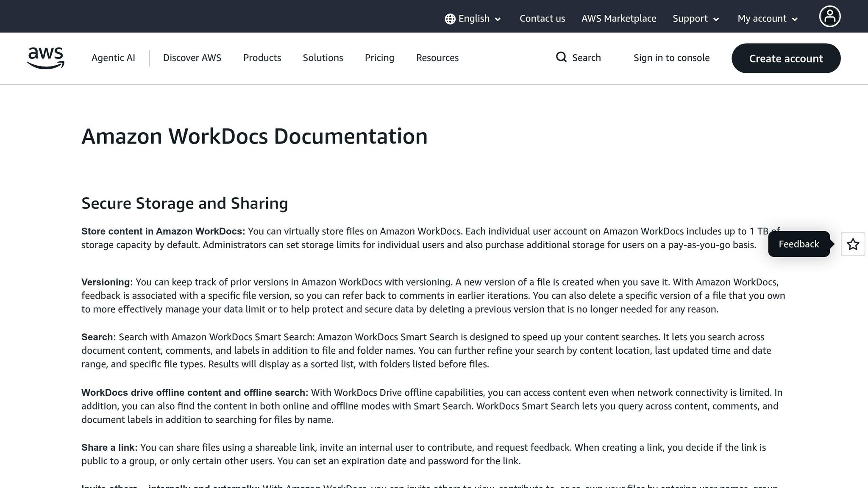
Task: Click Sign in to console
Action: tap(671, 58)
